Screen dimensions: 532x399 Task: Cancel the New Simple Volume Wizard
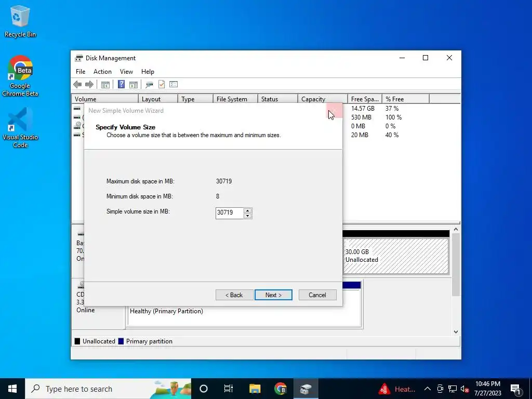[317, 295]
